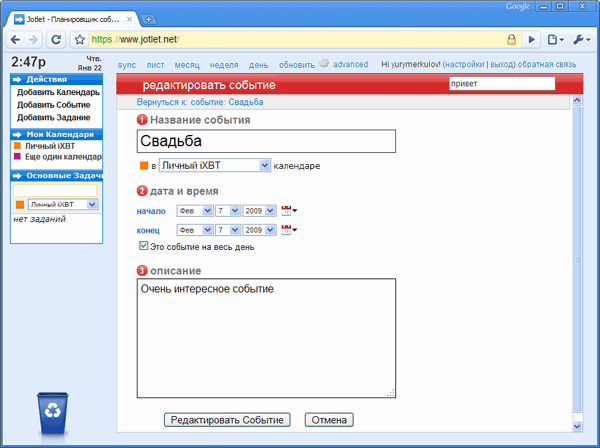Click the Отмена button

[x=329, y=420]
